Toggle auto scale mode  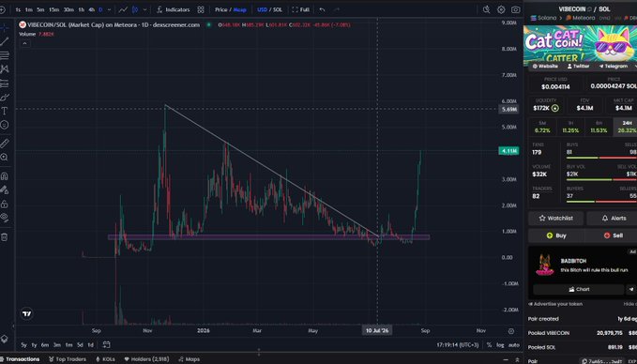(x=513, y=345)
